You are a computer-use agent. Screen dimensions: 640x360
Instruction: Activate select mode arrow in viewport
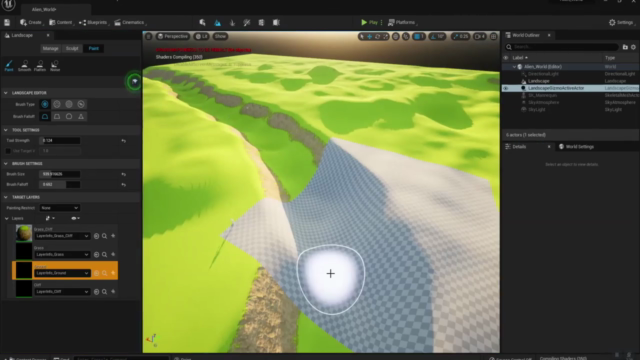tap(362, 37)
